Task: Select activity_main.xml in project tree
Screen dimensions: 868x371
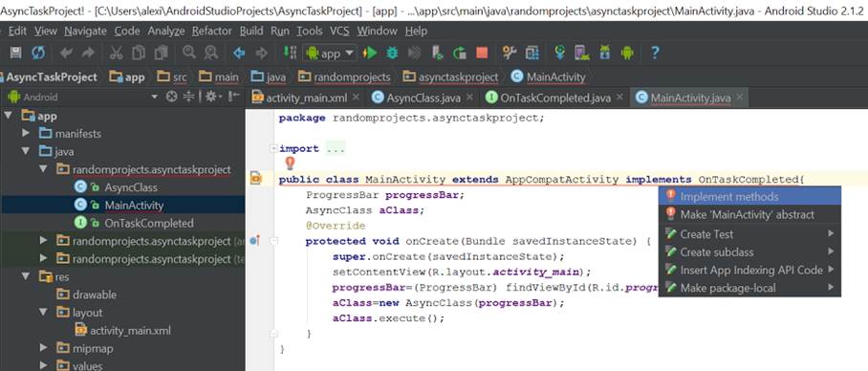Action: coord(130,331)
